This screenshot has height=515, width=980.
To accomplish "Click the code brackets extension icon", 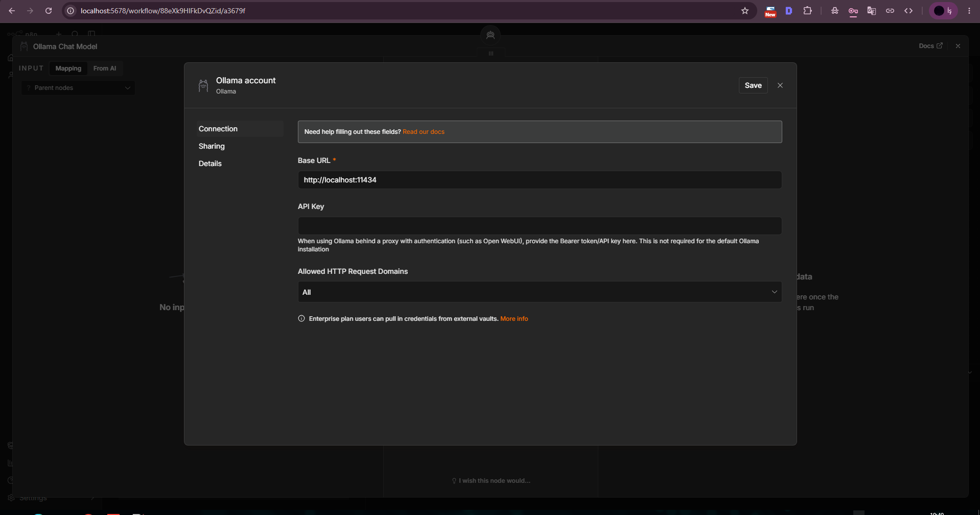I will [908, 11].
